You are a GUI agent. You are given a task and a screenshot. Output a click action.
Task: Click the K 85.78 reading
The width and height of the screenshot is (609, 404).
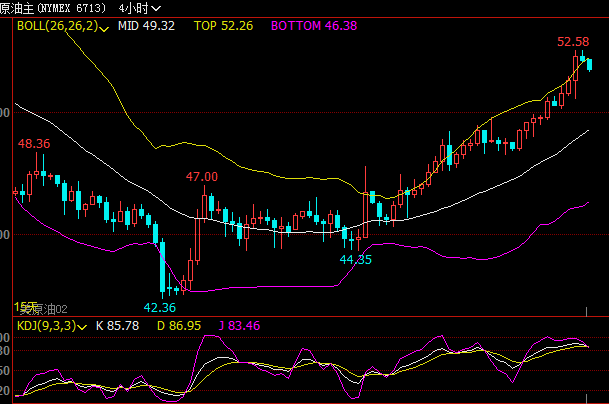pos(117,326)
